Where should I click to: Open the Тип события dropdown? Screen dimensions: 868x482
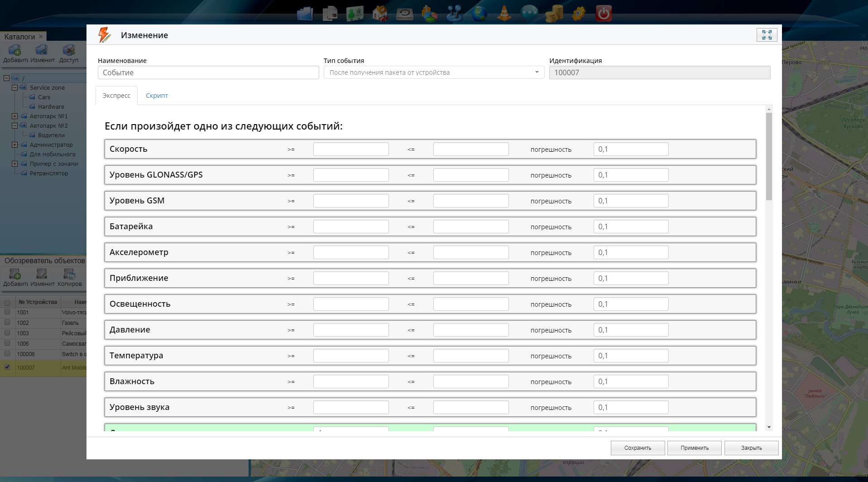click(434, 72)
